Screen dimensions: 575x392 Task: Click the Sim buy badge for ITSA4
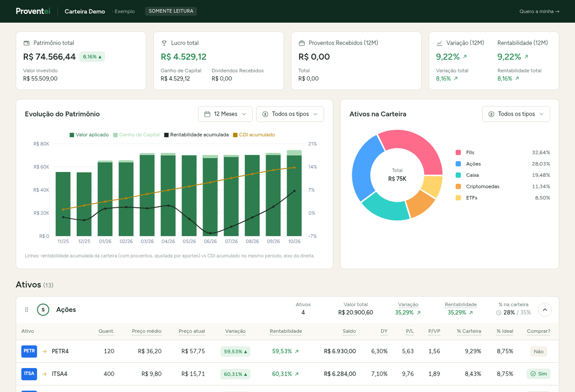tap(539, 374)
